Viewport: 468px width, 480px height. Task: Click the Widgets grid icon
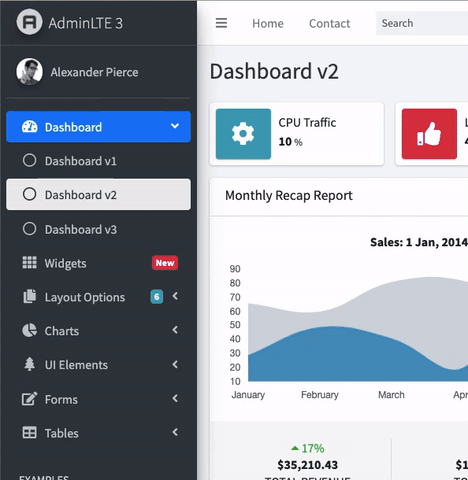30,263
